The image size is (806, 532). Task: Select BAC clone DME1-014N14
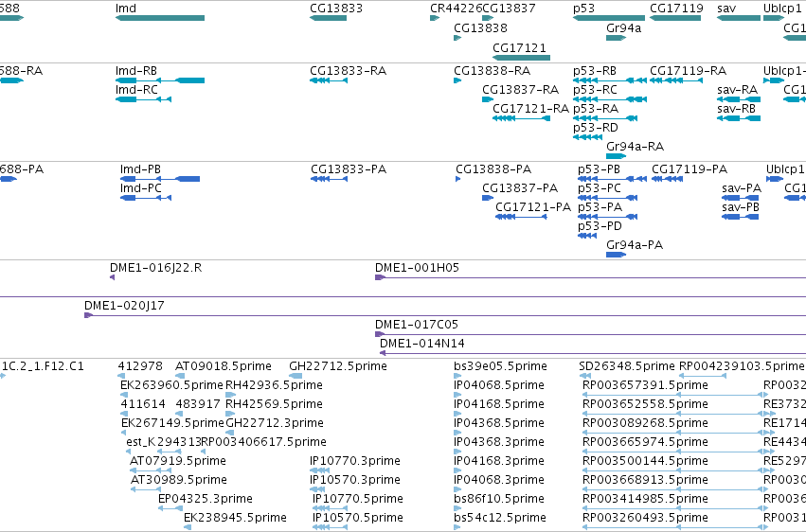click(x=593, y=353)
